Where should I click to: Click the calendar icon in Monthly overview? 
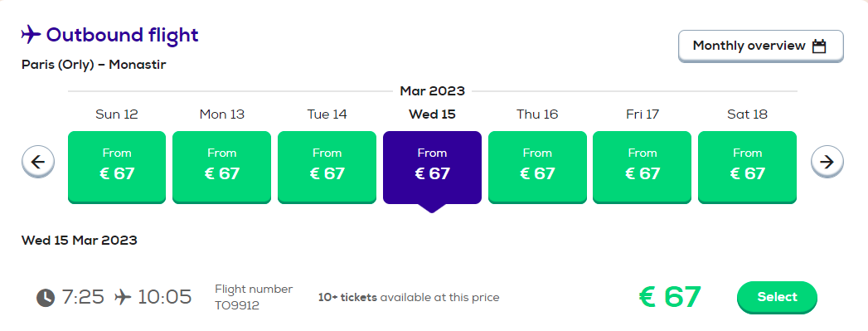(819, 46)
